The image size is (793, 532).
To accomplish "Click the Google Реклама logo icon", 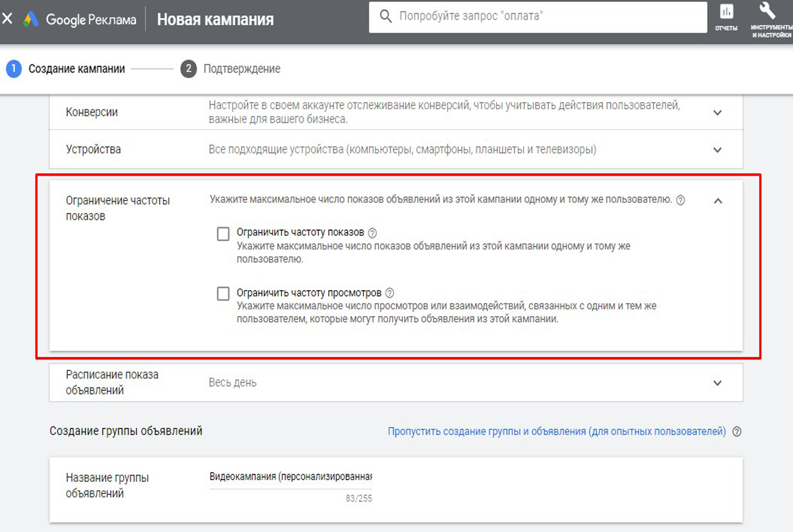I will 31,19.
